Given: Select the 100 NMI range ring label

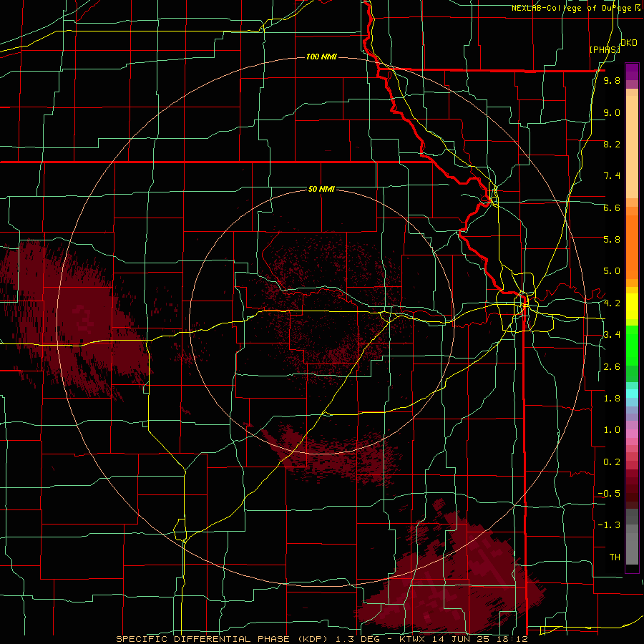Looking at the screenshot, I should pyautogui.click(x=321, y=57).
